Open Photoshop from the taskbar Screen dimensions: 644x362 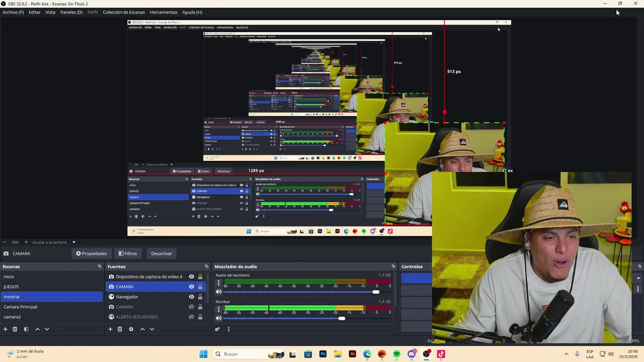(x=323, y=354)
